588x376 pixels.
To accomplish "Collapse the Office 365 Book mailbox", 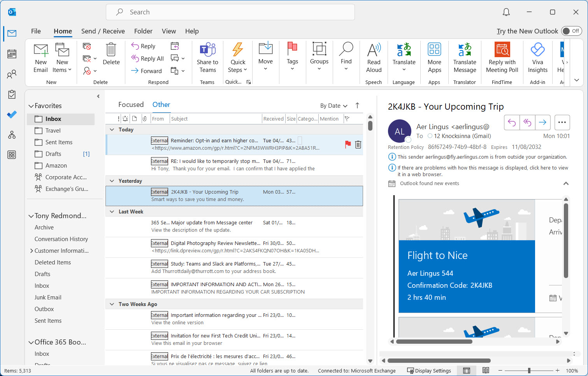I will click(x=31, y=342).
